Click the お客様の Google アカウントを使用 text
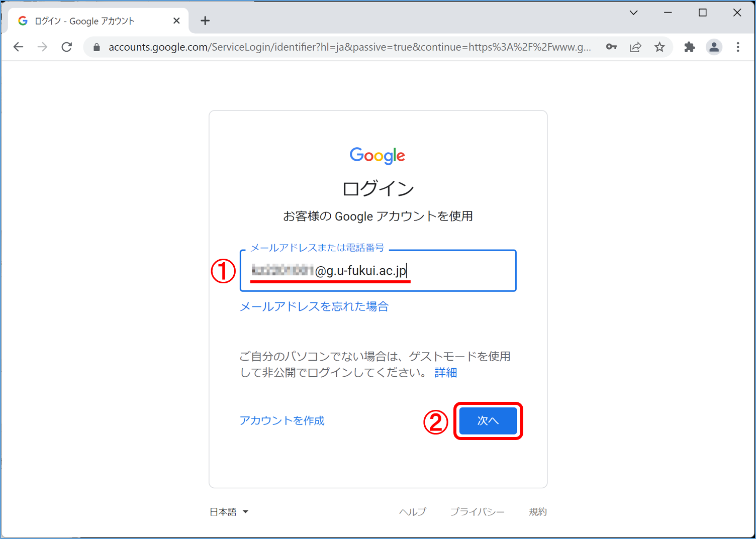The height and width of the screenshot is (539, 756). click(x=378, y=216)
